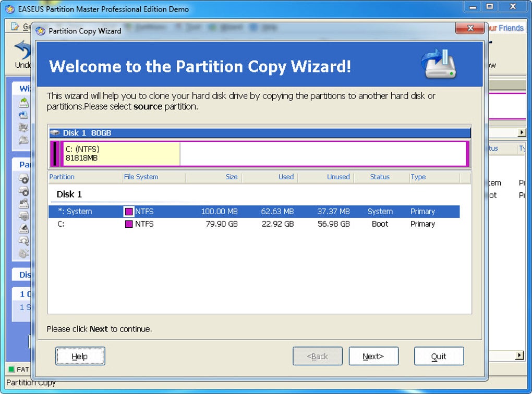Select the C: partition row in list
This screenshot has height=394, width=532.
tap(254, 224)
